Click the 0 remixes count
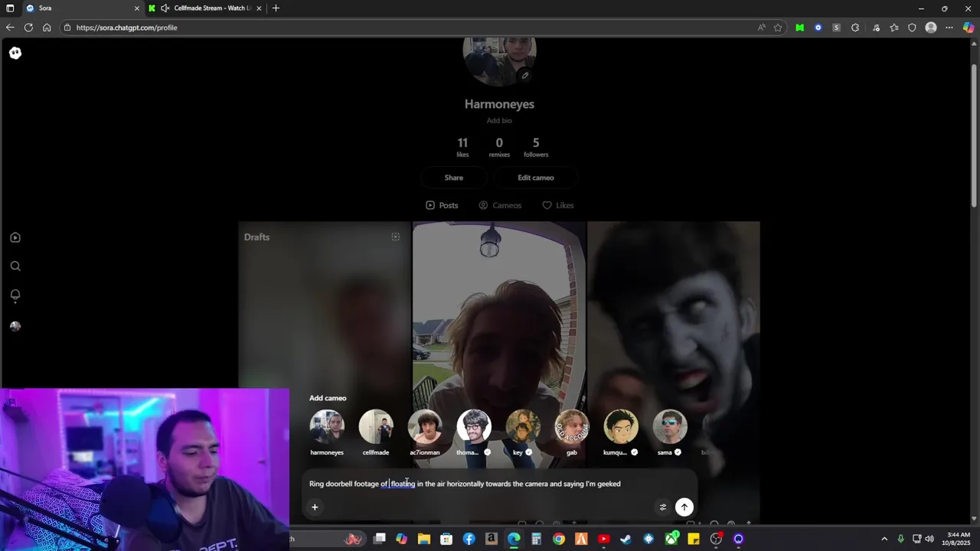 tap(499, 147)
